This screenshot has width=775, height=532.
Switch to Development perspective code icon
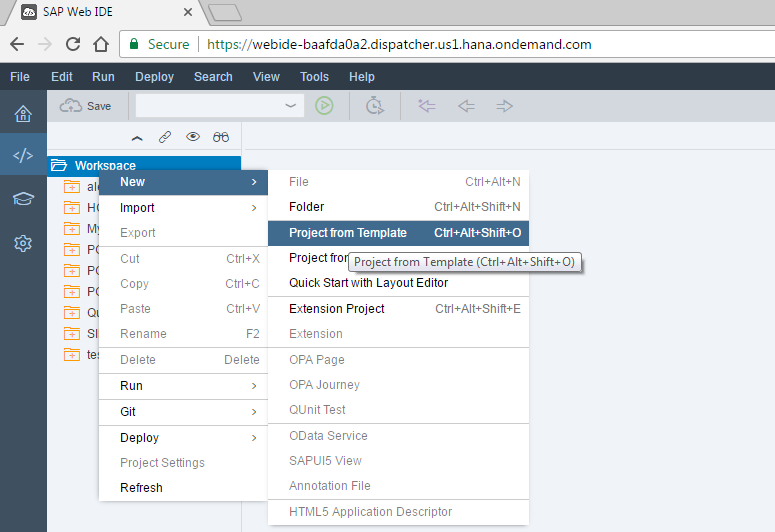click(23, 155)
